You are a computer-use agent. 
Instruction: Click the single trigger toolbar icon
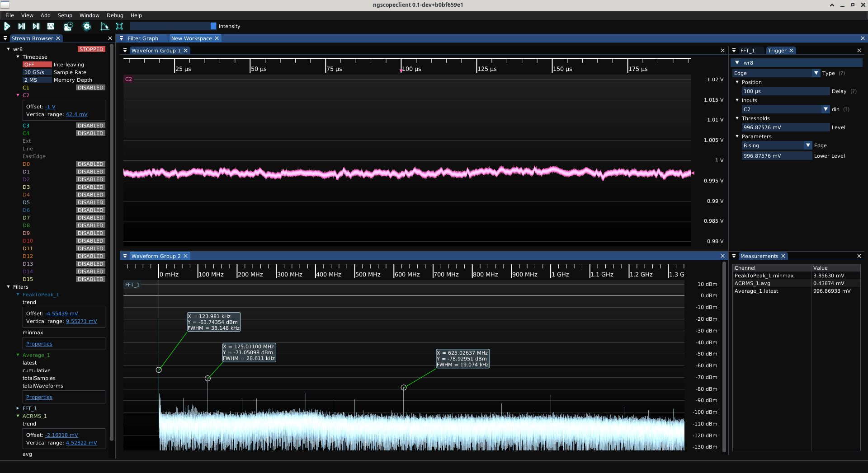[22, 26]
